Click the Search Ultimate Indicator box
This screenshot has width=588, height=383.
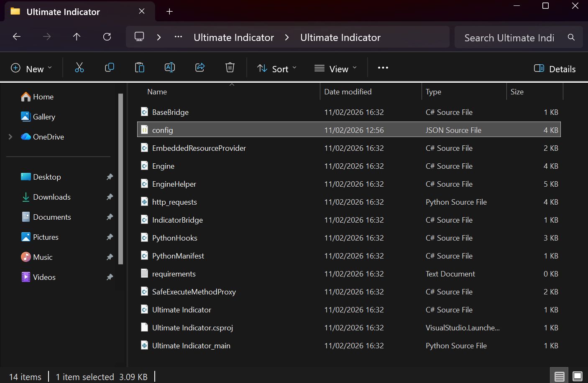tap(510, 38)
